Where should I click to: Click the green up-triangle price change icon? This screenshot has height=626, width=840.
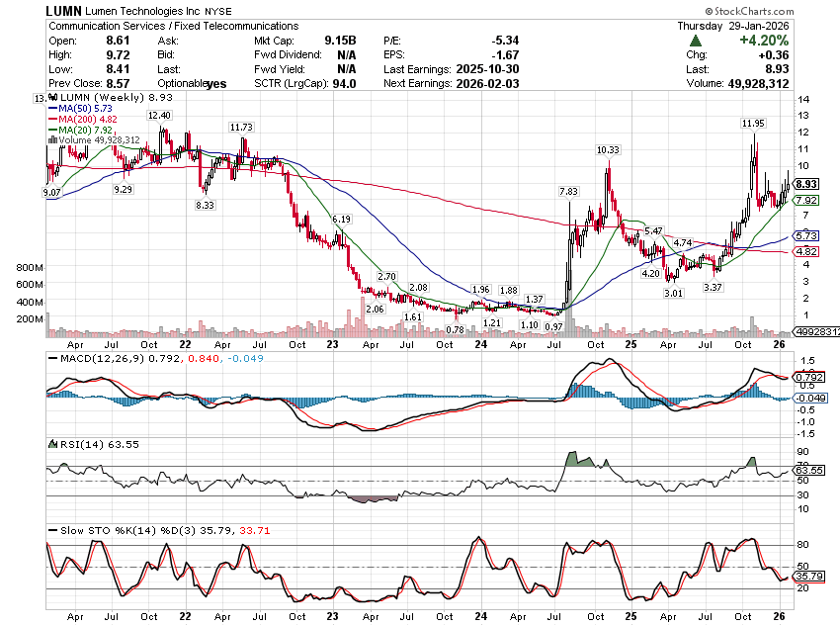point(696,41)
